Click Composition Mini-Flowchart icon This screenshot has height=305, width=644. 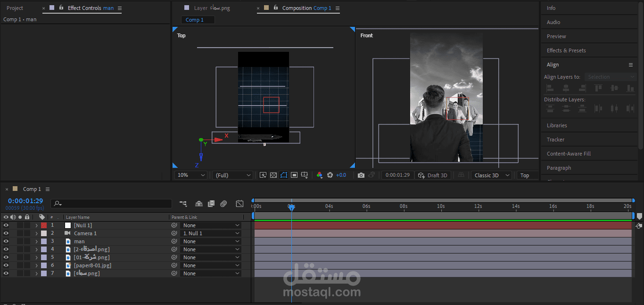183,204
